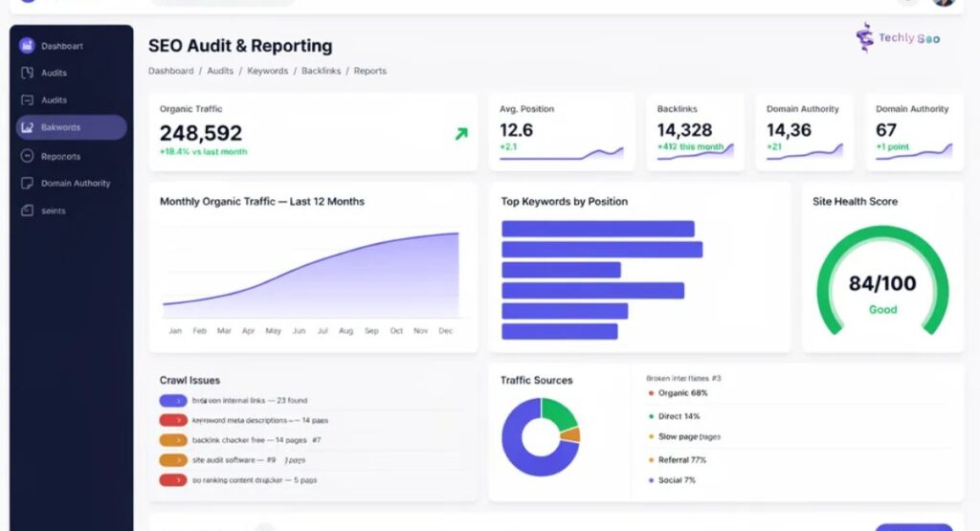Click the document-shaped Audits sidebar icon
This screenshot has height=531, width=980.
coord(27,73)
